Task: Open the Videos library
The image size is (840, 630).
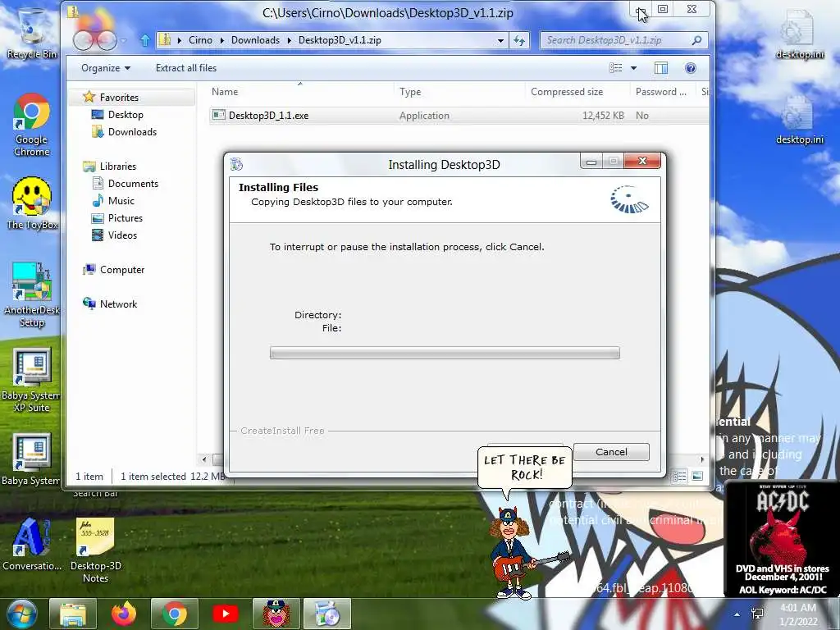Action: 122,235
